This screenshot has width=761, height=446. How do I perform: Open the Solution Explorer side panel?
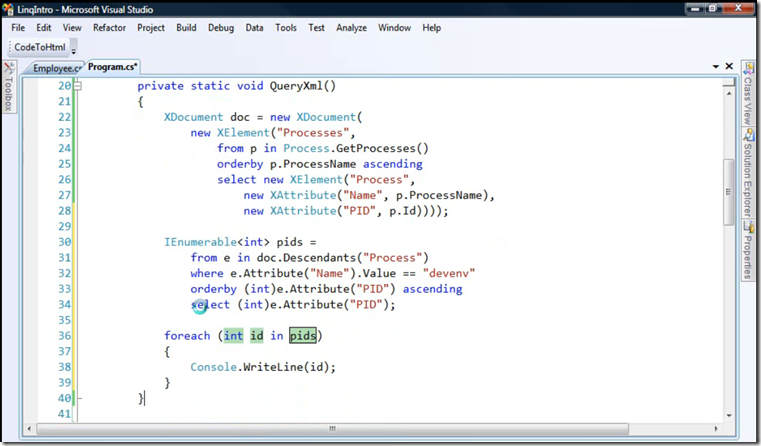point(748,173)
